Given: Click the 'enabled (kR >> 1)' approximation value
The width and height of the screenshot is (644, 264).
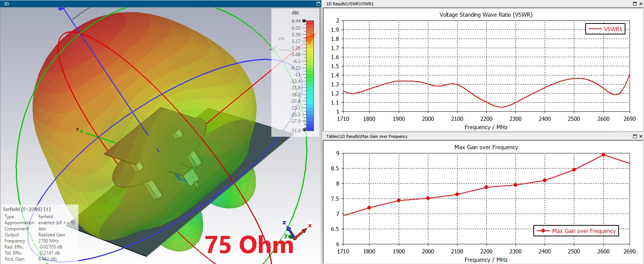Looking at the screenshot, I should [56, 223].
